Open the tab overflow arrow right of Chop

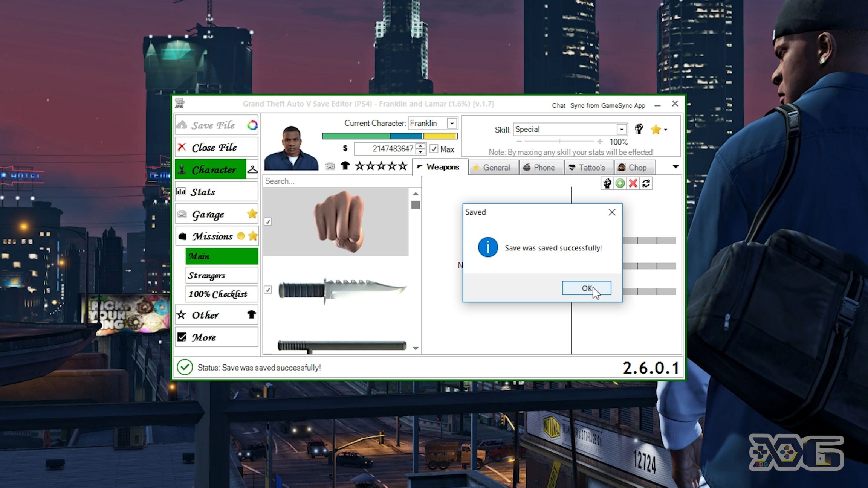click(x=675, y=167)
